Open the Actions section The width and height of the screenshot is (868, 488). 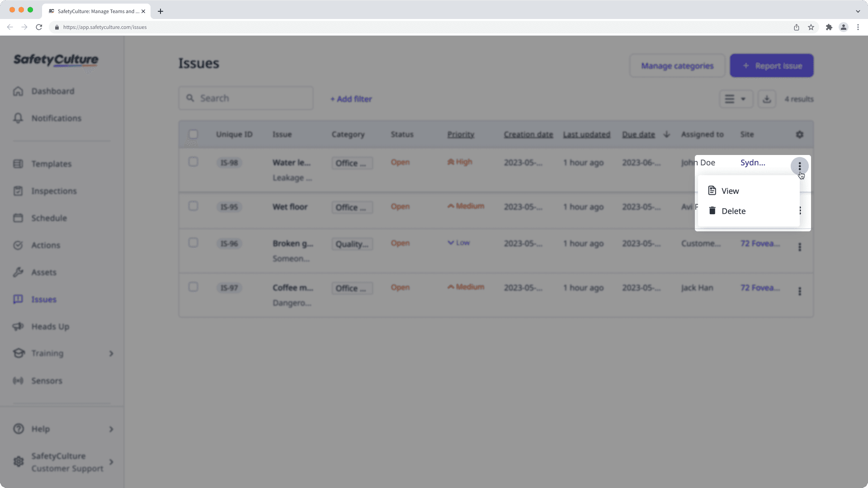(x=45, y=245)
